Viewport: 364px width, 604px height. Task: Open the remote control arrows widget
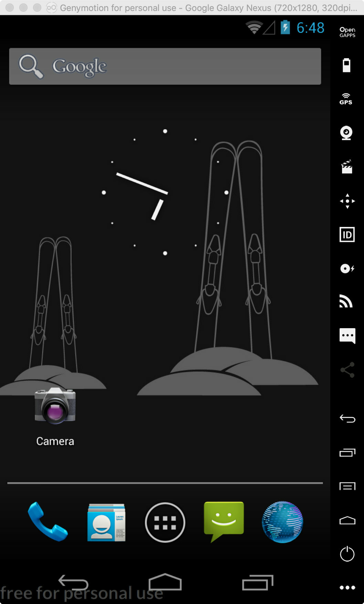pos(347,201)
